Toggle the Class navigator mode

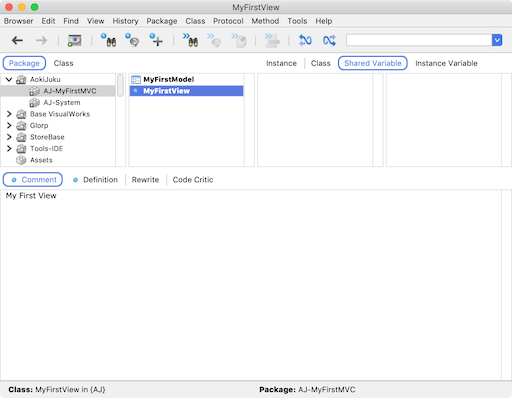tap(63, 63)
